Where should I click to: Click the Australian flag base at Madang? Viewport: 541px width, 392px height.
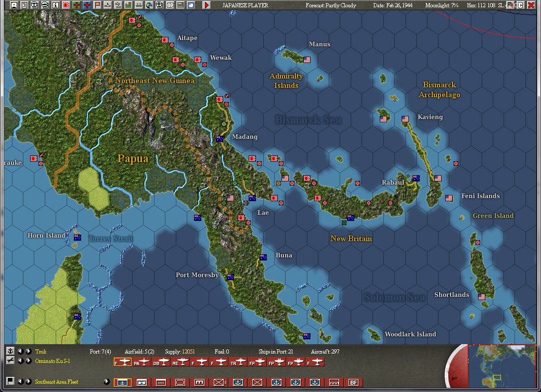pyautogui.click(x=220, y=139)
